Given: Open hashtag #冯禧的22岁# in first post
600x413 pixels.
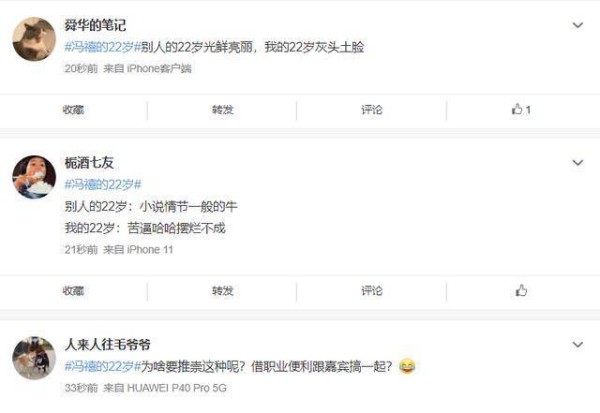Looking at the screenshot, I should pyautogui.click(x=103, y=47).
